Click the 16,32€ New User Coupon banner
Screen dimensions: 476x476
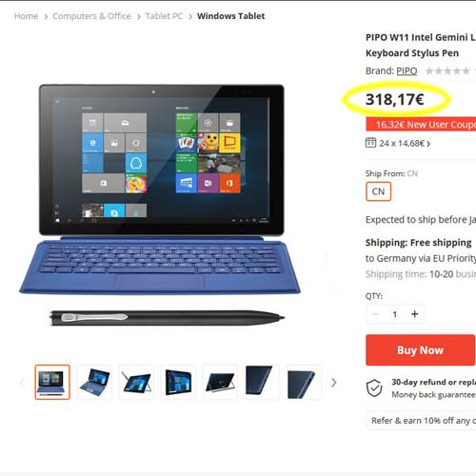click(x=421, y=124)
